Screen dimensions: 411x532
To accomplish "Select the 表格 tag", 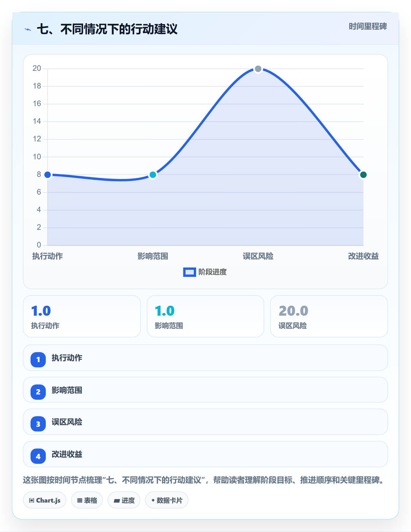I will tap(87, 500).
